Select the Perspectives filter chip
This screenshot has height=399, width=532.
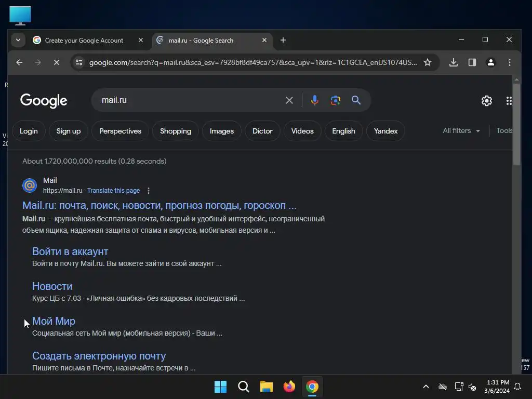pyautogui.click(x=120, y=131)
